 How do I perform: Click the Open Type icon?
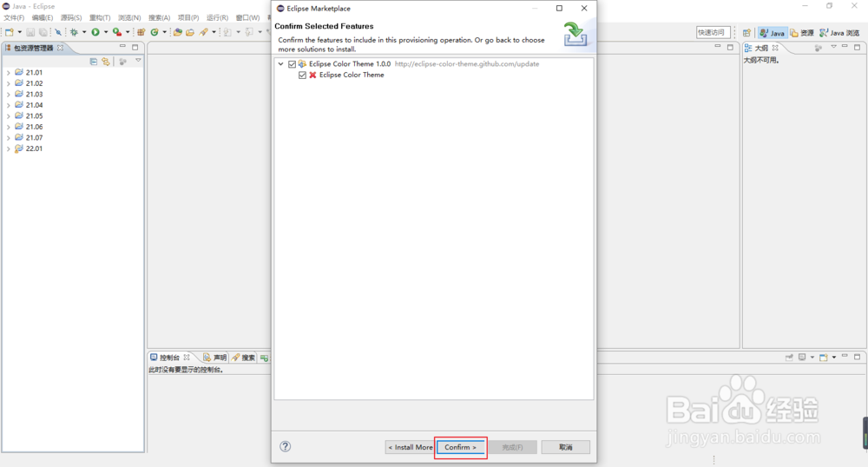tap(178, 32)
